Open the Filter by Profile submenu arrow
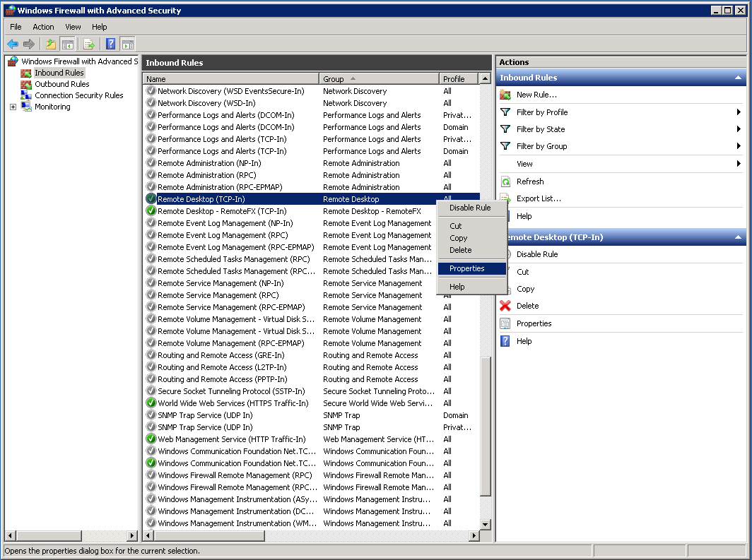This screenshot has height=560, width=752. click(739, 112)
